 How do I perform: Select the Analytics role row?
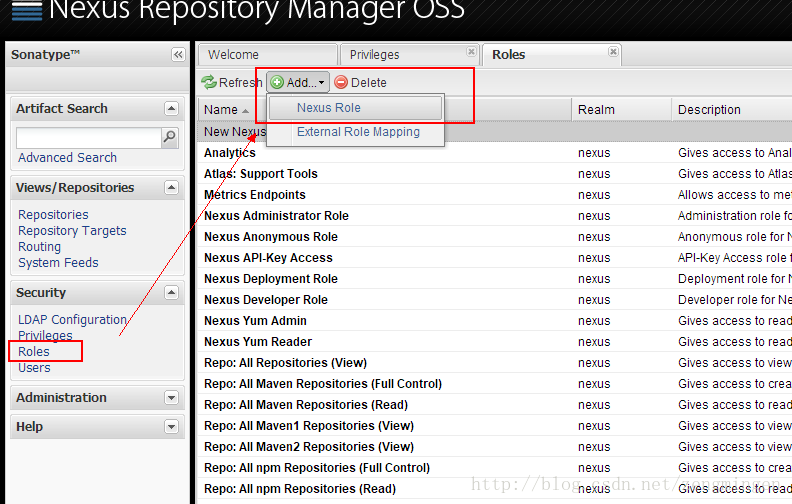coord(494,153)
